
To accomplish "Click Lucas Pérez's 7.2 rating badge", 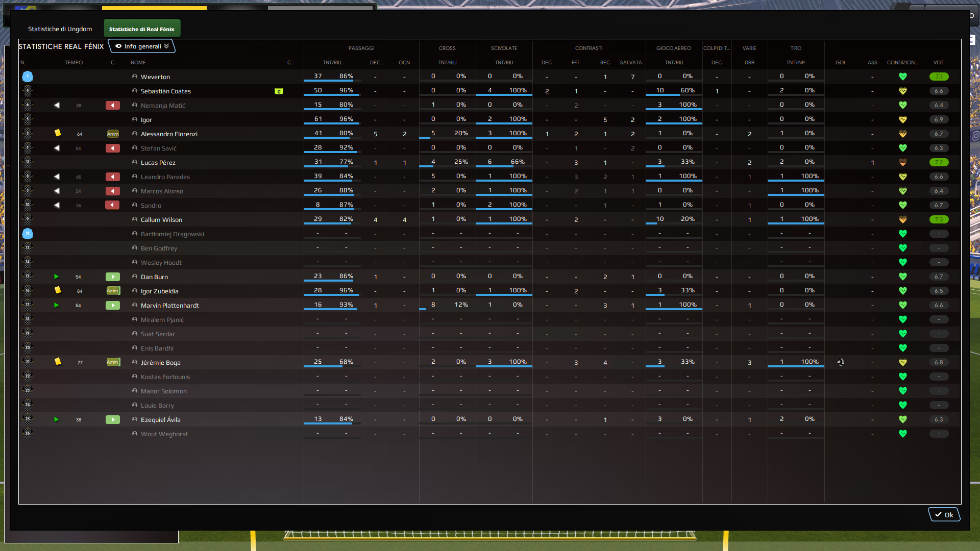I will point(939,162).
